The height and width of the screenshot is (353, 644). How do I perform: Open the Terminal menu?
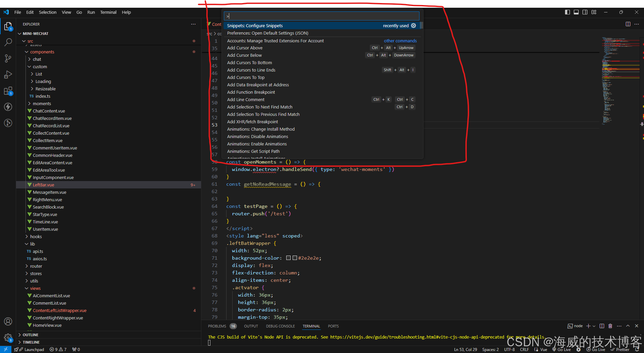(108, 12)
